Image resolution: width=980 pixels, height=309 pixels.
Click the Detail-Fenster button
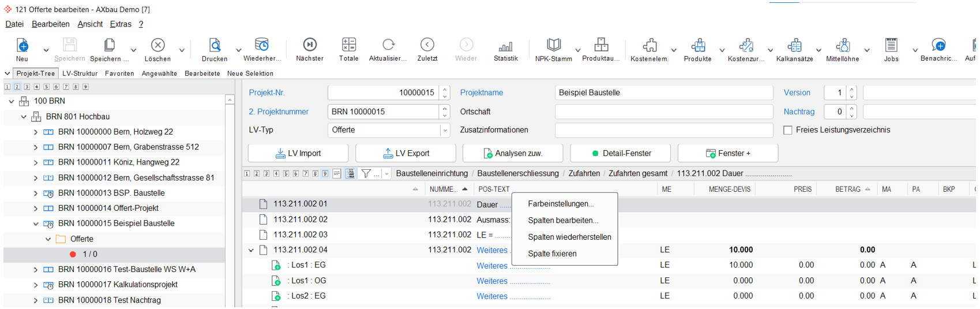(620, 153)
